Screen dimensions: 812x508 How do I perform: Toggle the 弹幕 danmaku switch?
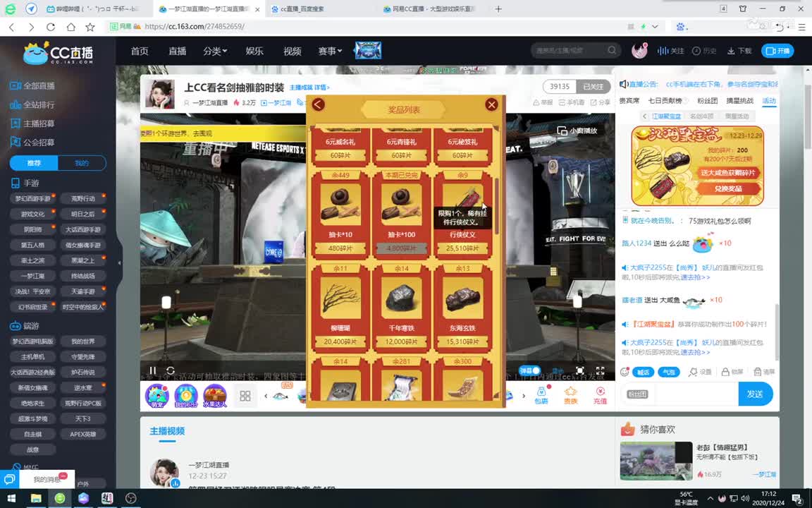pyautogui.click(x=530, y=370)
